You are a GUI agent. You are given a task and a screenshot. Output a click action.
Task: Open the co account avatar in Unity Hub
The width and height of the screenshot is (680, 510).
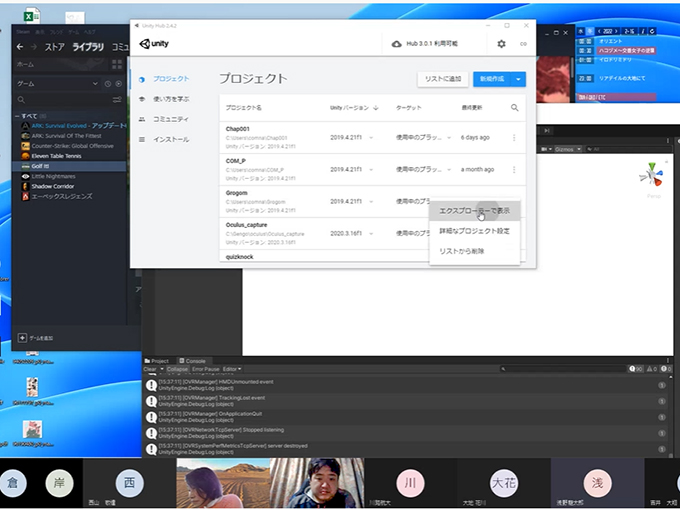click(523, 44)
